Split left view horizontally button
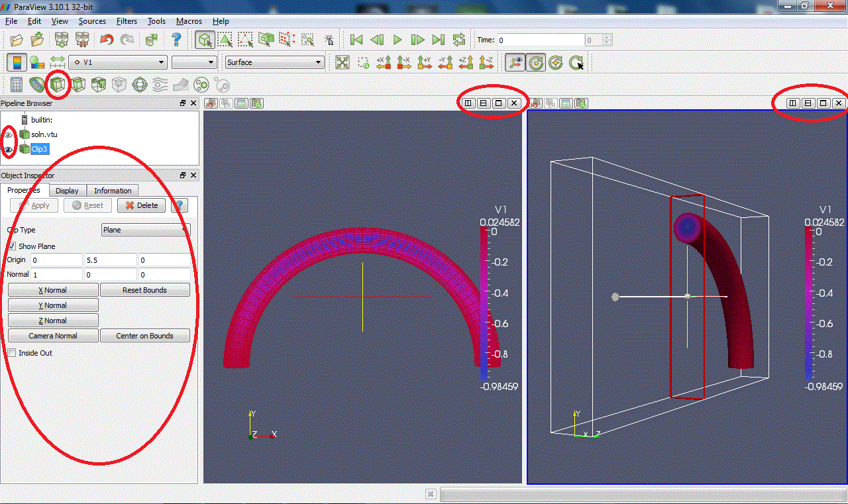848x504 pixels. (x=468, y=103)
